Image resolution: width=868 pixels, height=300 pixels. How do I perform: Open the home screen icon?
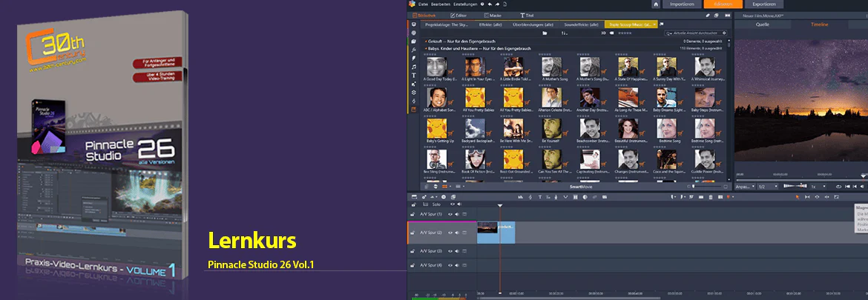pyautogui.click(x=656, y=4)
